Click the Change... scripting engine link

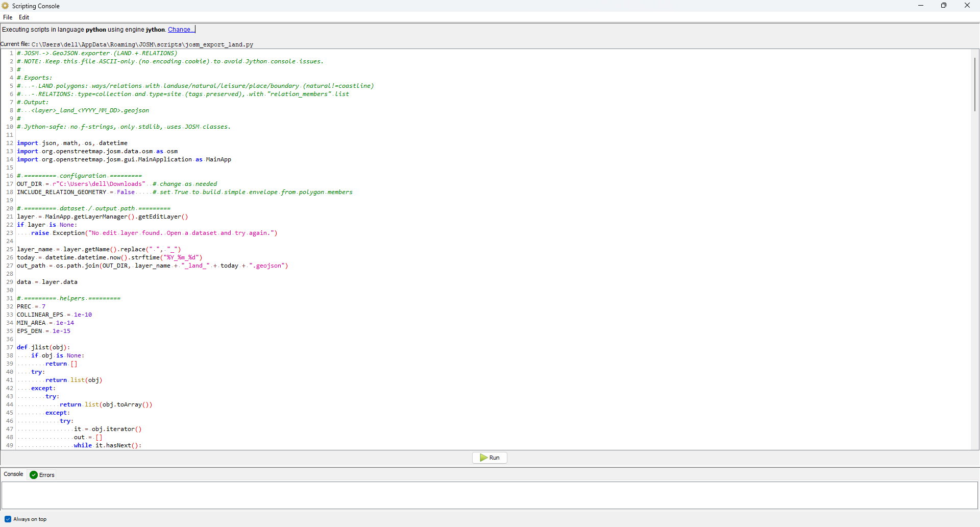[181, 30]
